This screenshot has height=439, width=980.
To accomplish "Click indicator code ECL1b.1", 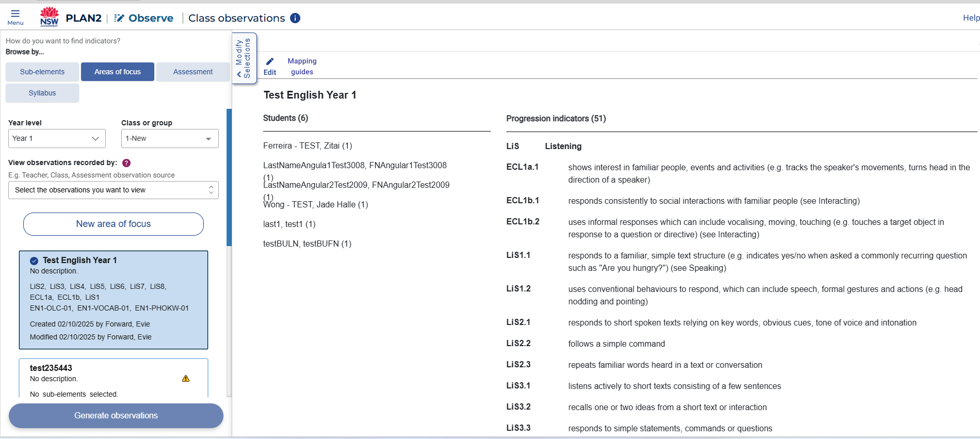I will pos(523,201).
